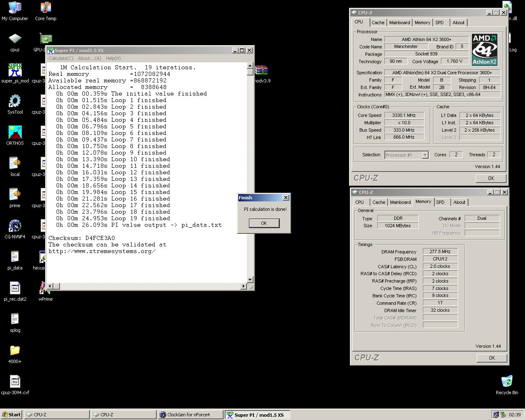Screen dimensions: 525x420
Task: Click the CPU-Z taskbar button next to Start
Action: pyautogui.click(x=57, y=415)
